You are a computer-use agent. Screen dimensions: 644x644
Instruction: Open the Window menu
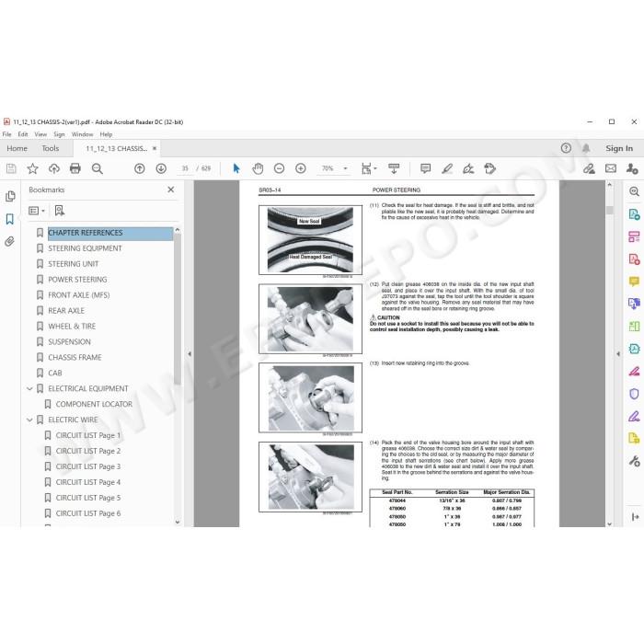(82, 134)
